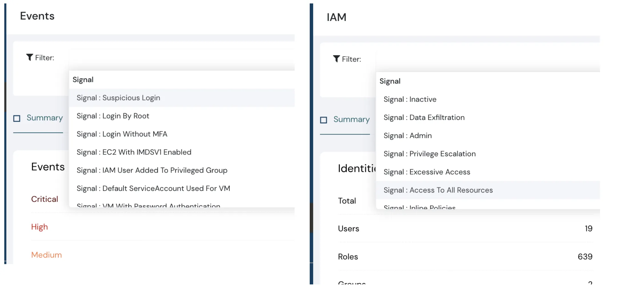Viewport: 644px width, 295px height.
Task: Pick Signal : Privilege Escalation filter
Action: (x=429, y=154)
